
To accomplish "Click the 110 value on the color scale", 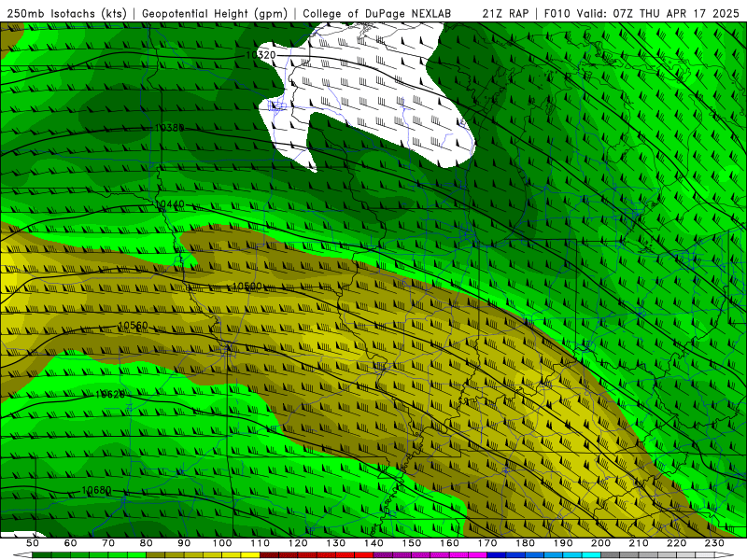I will click(x=261, y=543).
